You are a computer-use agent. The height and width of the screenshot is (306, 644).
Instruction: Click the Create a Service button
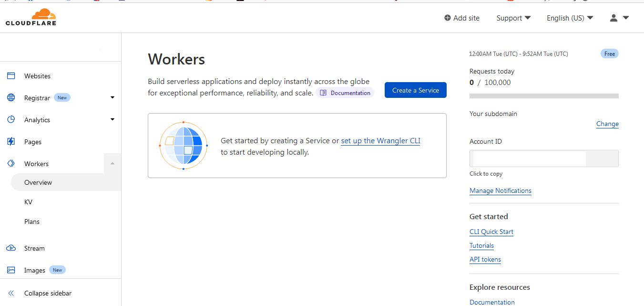pyautogui.click(x=416, y=90)
